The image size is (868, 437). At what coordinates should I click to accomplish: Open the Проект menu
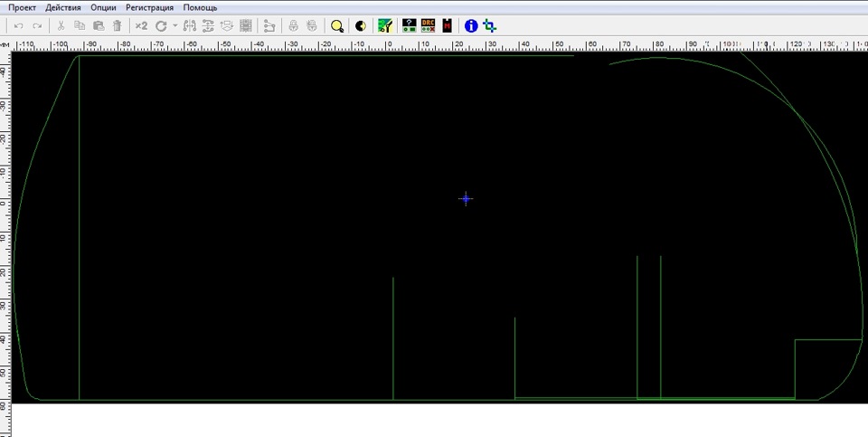pos(22,8)
